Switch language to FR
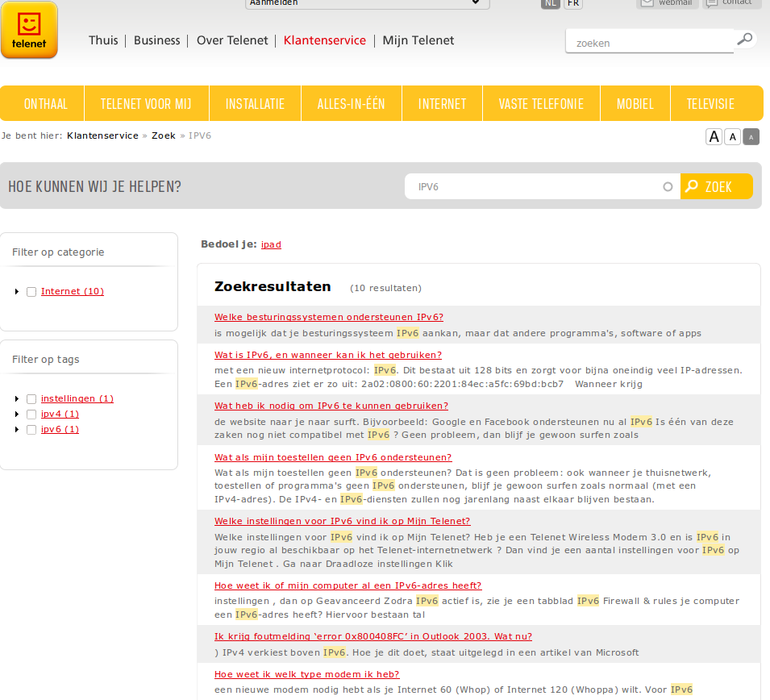This screenshot has width=770, height=700. click(573, 3)
